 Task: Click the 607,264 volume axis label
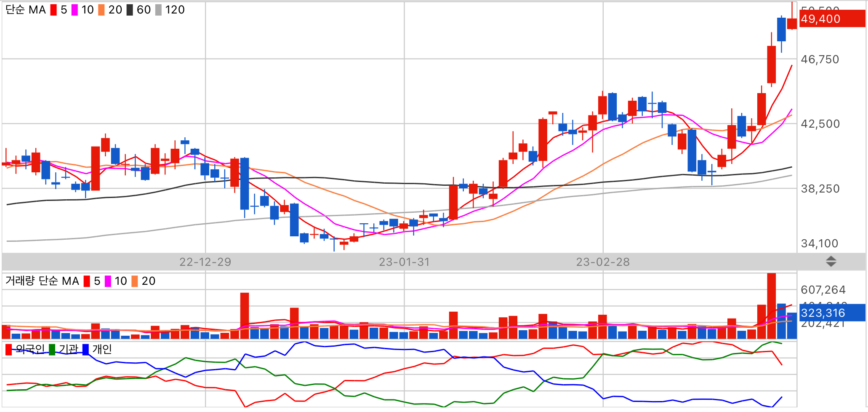pyautogui.click(x=823, y=290)
